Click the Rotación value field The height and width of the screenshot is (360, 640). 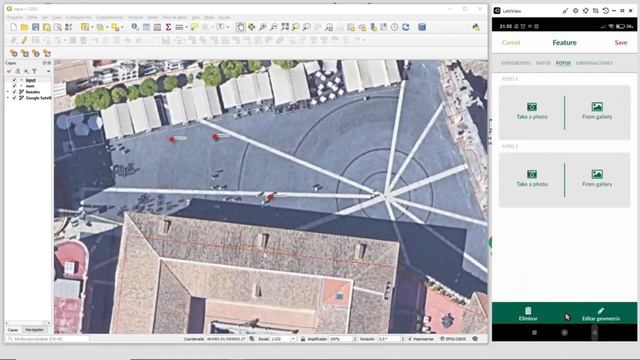389,339
